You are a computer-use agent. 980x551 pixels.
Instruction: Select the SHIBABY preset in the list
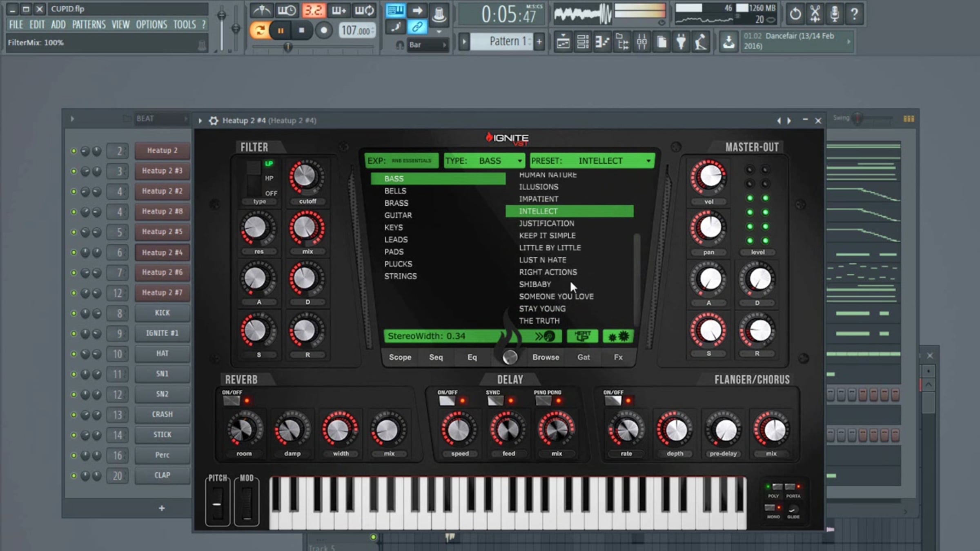[x=535, y=284]
